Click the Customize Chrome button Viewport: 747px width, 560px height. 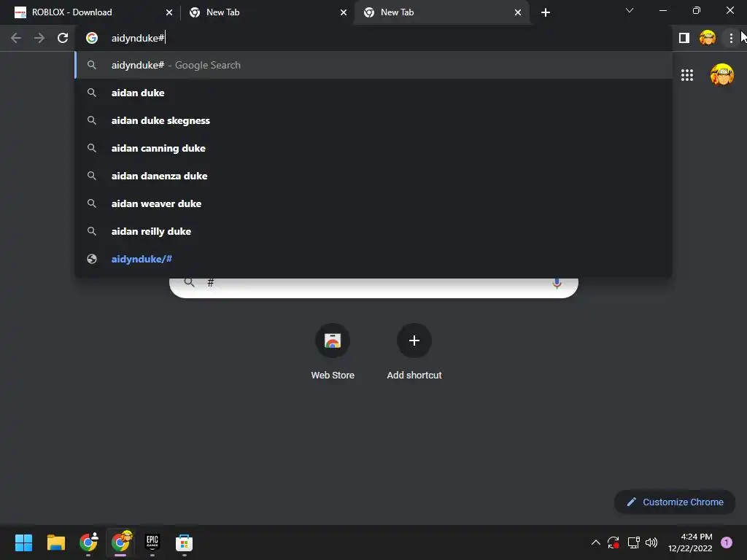click(x=675, y=502)
